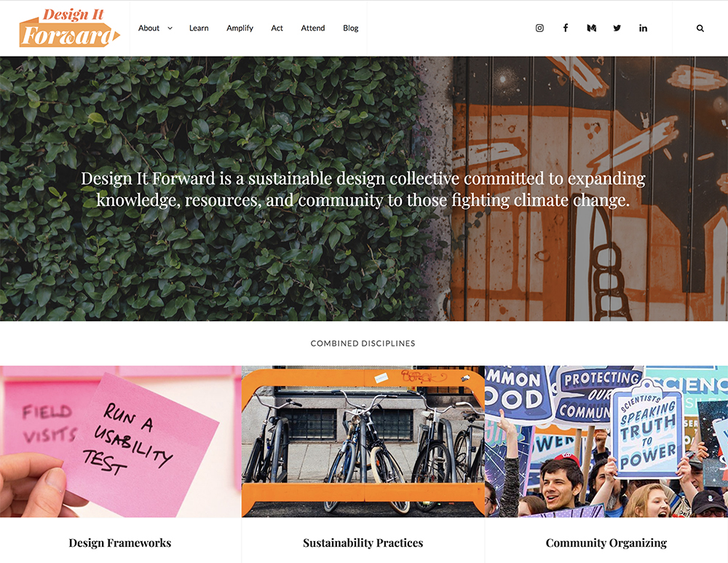Open the Medium social icon

[591, 28]
